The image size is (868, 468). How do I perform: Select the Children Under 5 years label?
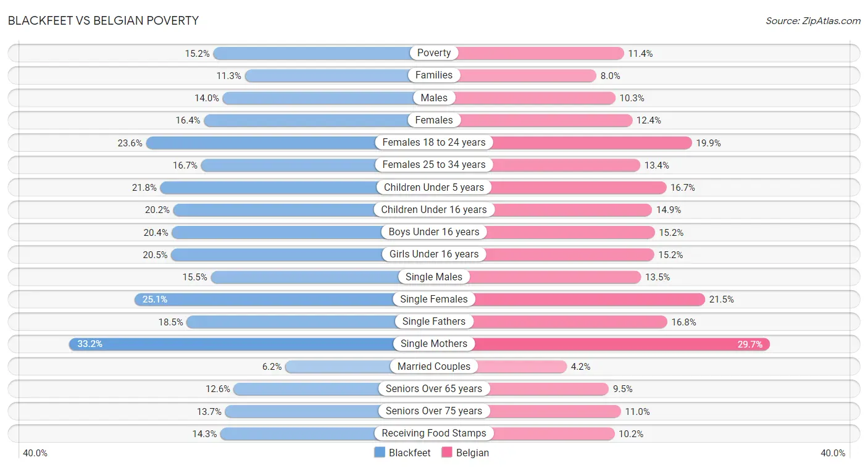click(434, 187)
